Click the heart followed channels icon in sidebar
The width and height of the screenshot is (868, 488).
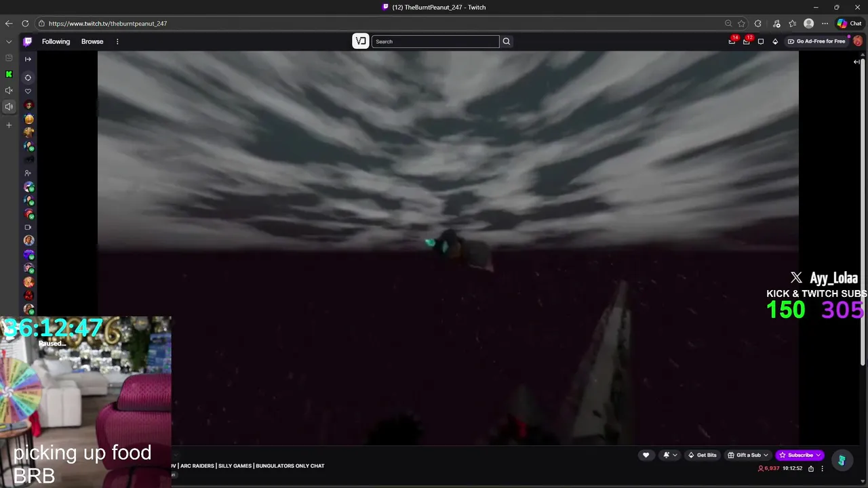(x=28, y=91)
